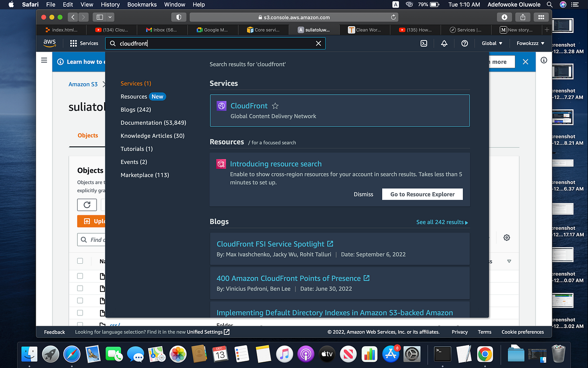Click the AWS logo home icon
This screenshot has height=368, width=588.
tap(50, 43)
